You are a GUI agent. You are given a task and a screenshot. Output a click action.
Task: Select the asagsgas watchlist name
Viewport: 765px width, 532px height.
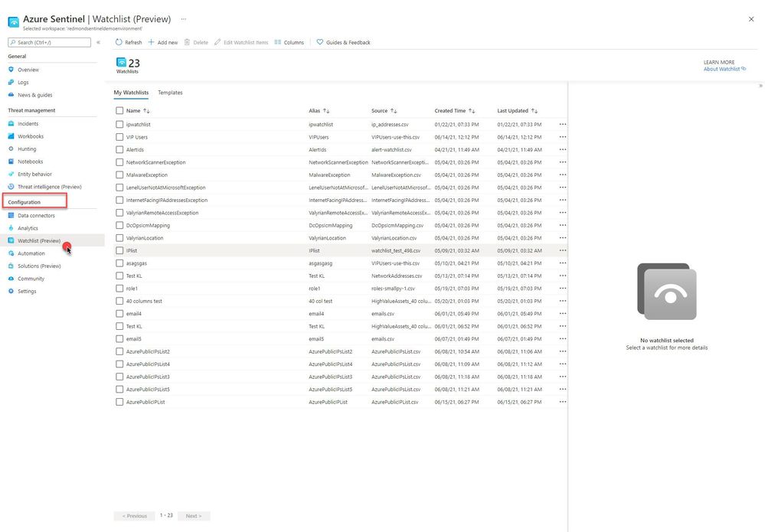pyautogui.click(x=136, y=263)
